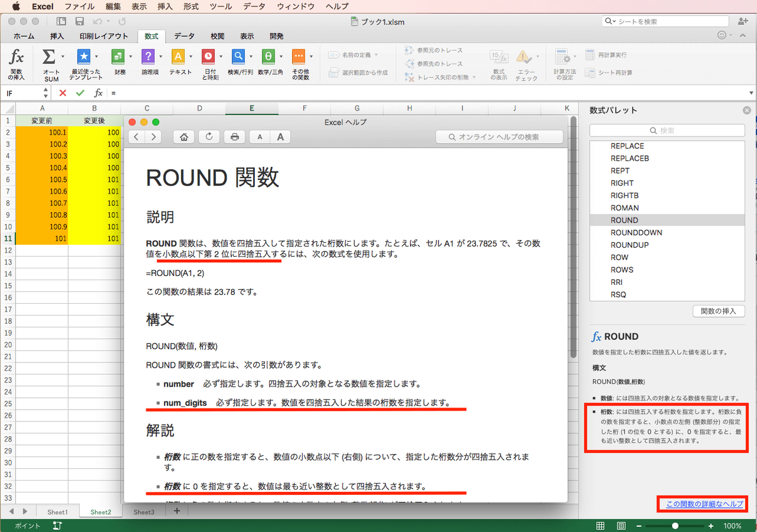The image size is (757, 532).
Task: Click the オートSUM sigma icon
Action: pos(49,57)
